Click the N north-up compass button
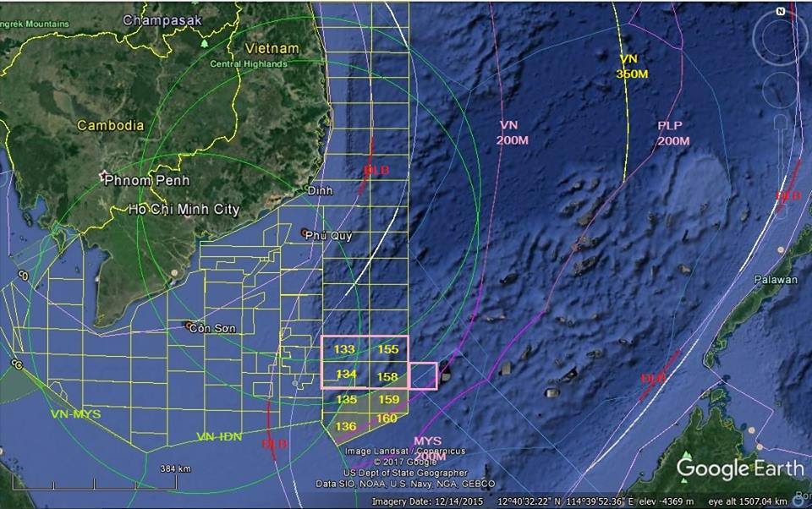The height and width of the screenshot is (509, 812). pos(779,11)
